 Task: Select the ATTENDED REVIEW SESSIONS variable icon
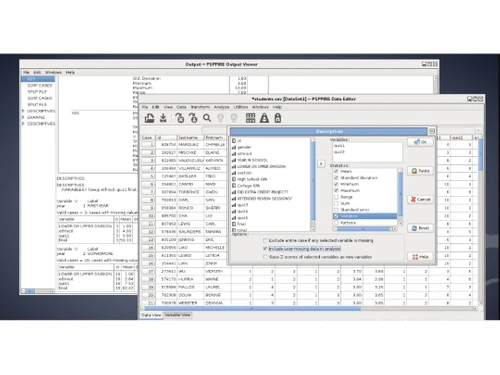point(234,198)
